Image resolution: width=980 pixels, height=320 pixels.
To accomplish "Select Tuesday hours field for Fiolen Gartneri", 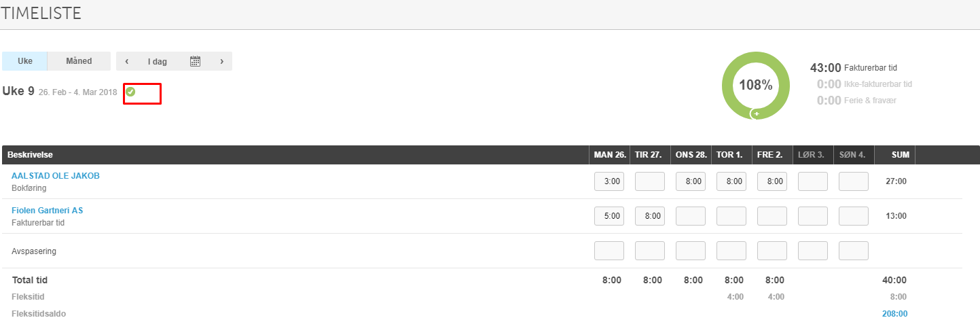I will click(650, 216).
